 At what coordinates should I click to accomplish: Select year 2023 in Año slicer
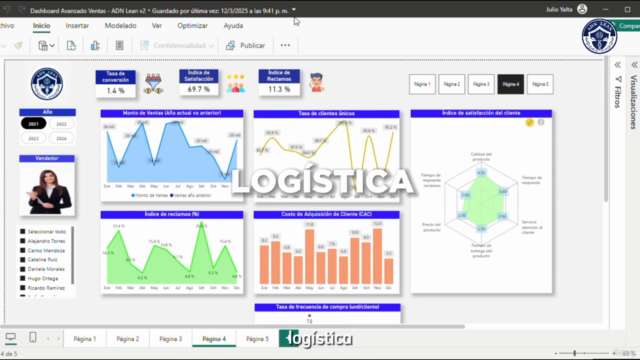[33, 138]
